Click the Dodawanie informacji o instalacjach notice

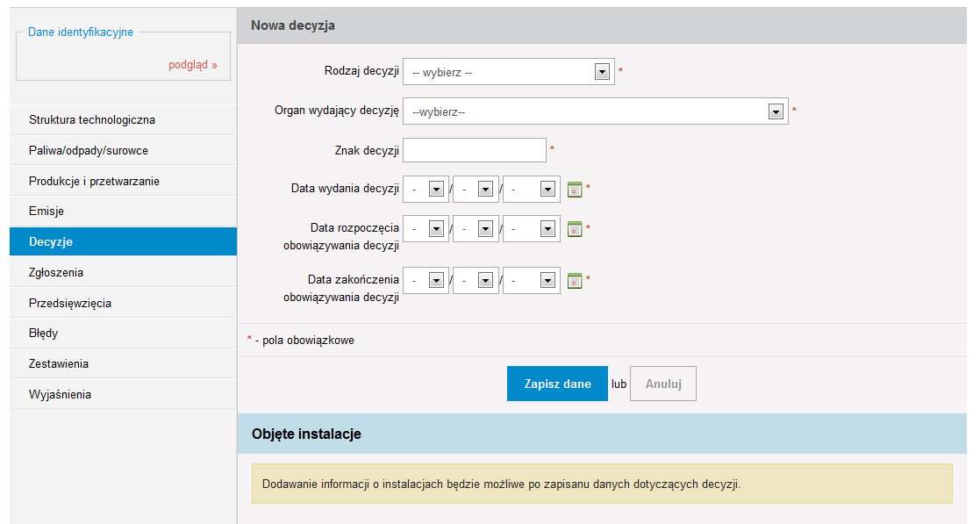[x=602, y=484]
